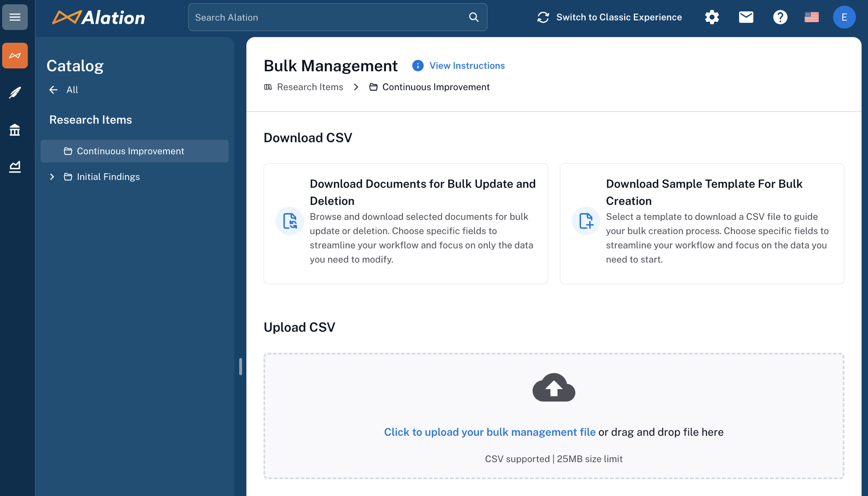Click the sidebar resize handle
The width and height of the screenshot is (868, 496).
click(240, 367)
